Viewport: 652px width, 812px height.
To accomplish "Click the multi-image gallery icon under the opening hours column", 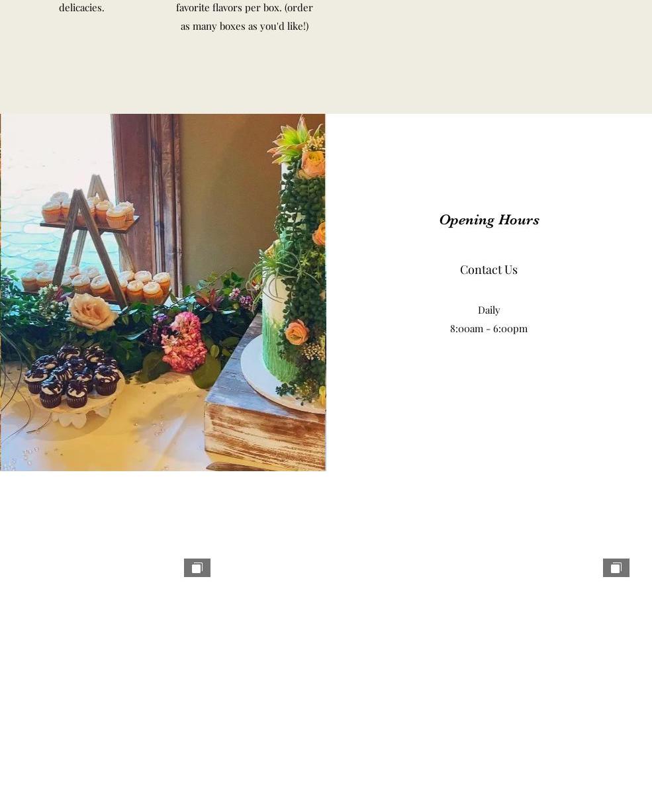I will (616, 568).
